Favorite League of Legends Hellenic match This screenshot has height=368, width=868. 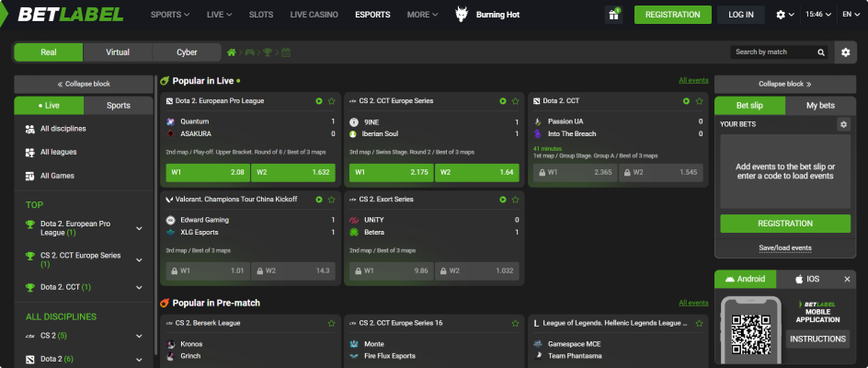(699, 323)
